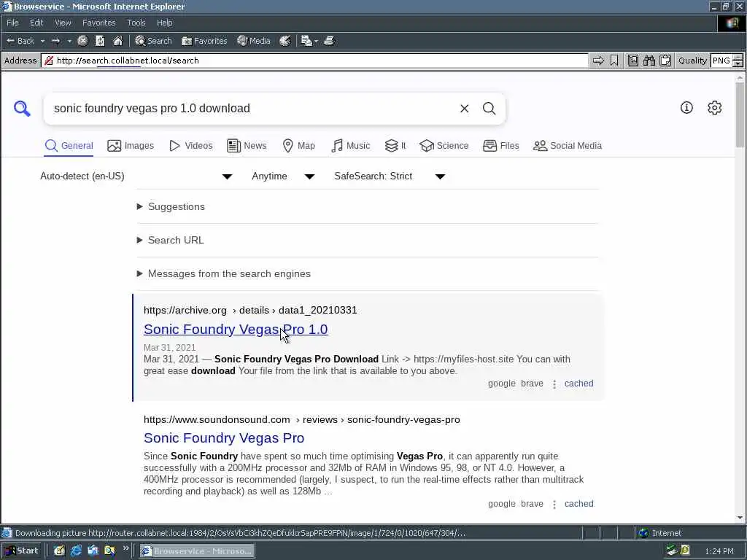The width and height of the screenshot is (747, 560).
Task: Open cached link for soundonsound result
Action: tap(578, 504)
